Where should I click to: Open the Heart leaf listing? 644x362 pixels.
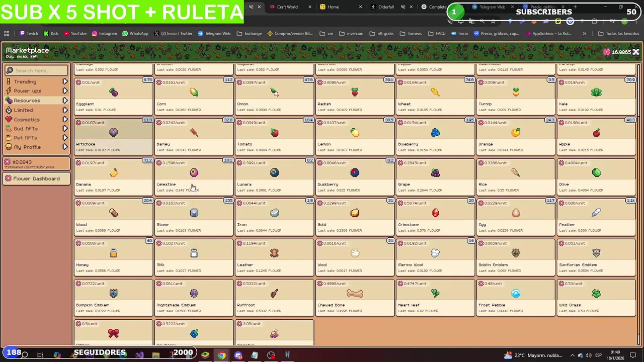coord(435,298)
